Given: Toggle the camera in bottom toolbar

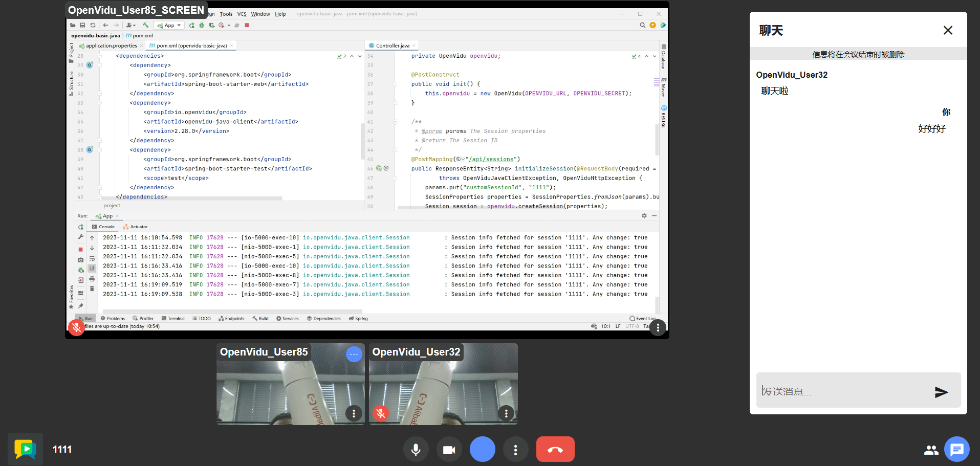Looking at the screenshot, I should pos(449,449).
